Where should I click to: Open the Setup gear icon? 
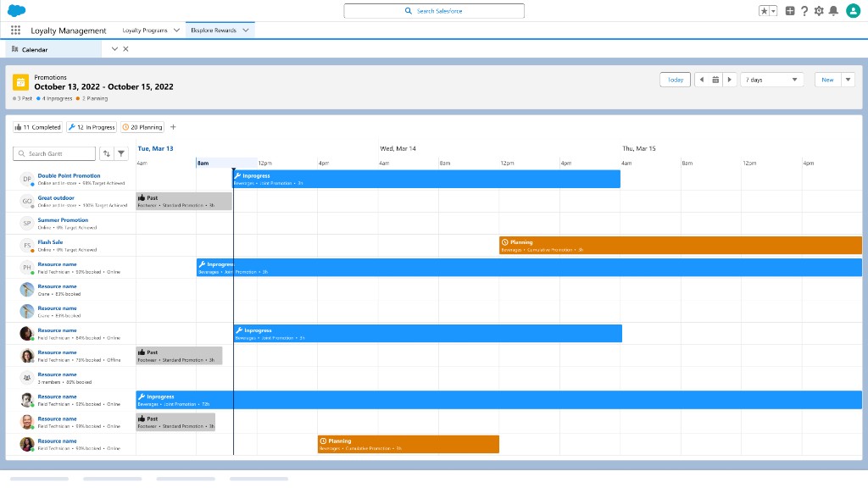[x=819, y=10]
